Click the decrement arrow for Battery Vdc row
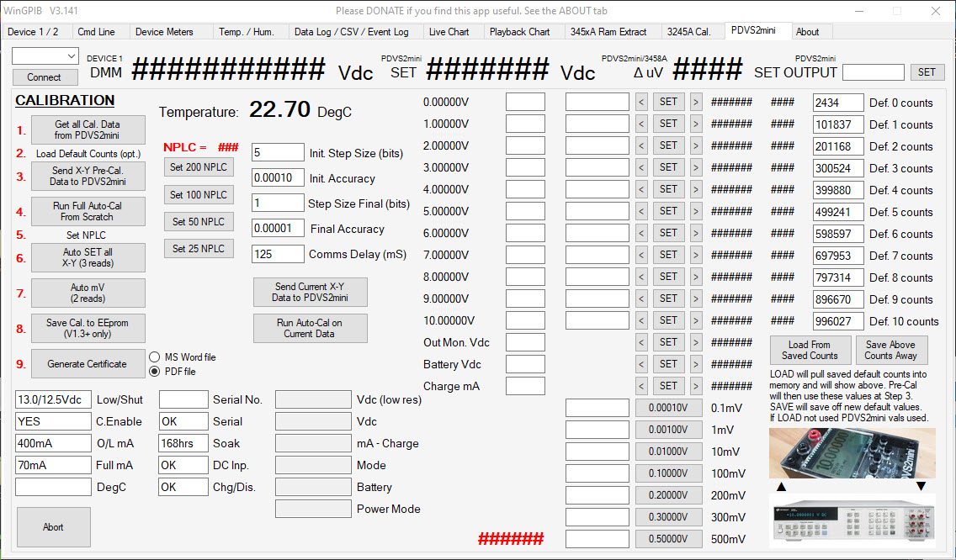This screenshot has height=560, width=956. click(641, 364)
